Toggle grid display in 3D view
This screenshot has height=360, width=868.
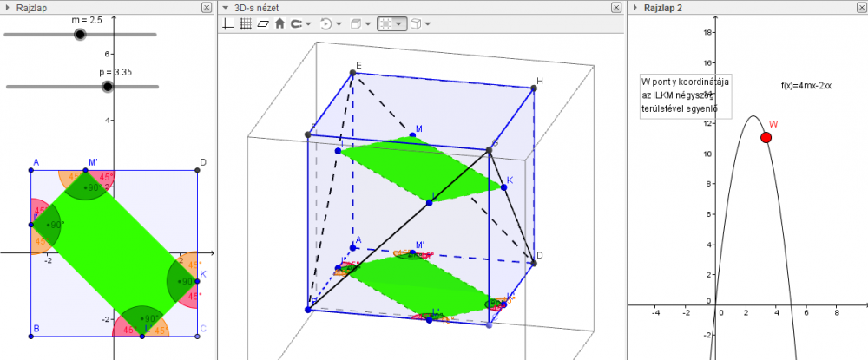pyautogui.click(x=246, y=23)
